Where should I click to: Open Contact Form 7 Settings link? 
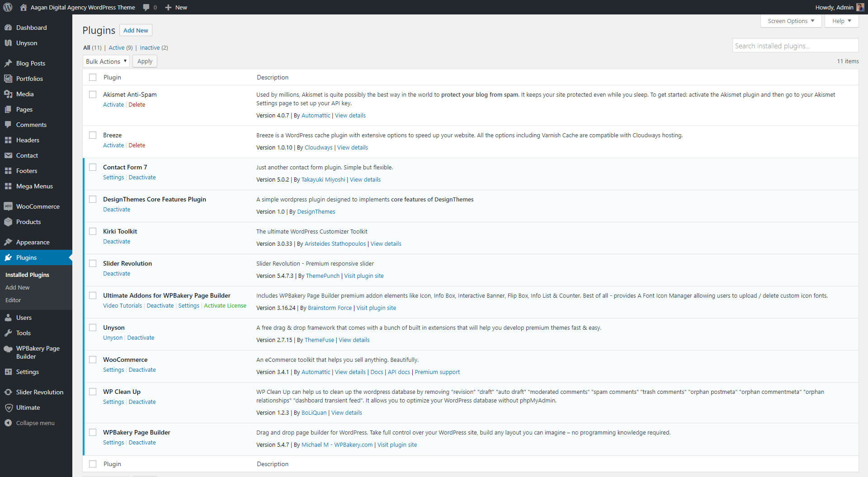coord(113,178)
